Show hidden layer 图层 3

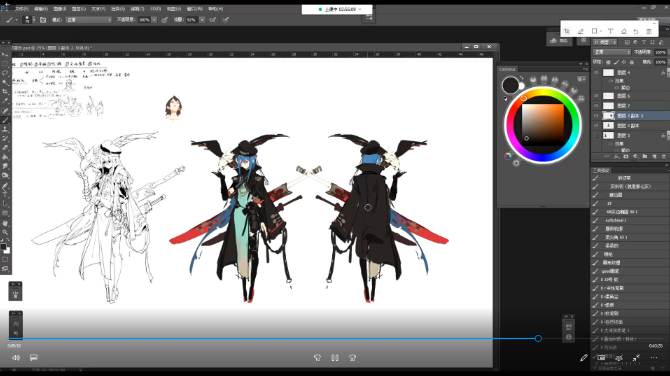click(x=596, y=135)
